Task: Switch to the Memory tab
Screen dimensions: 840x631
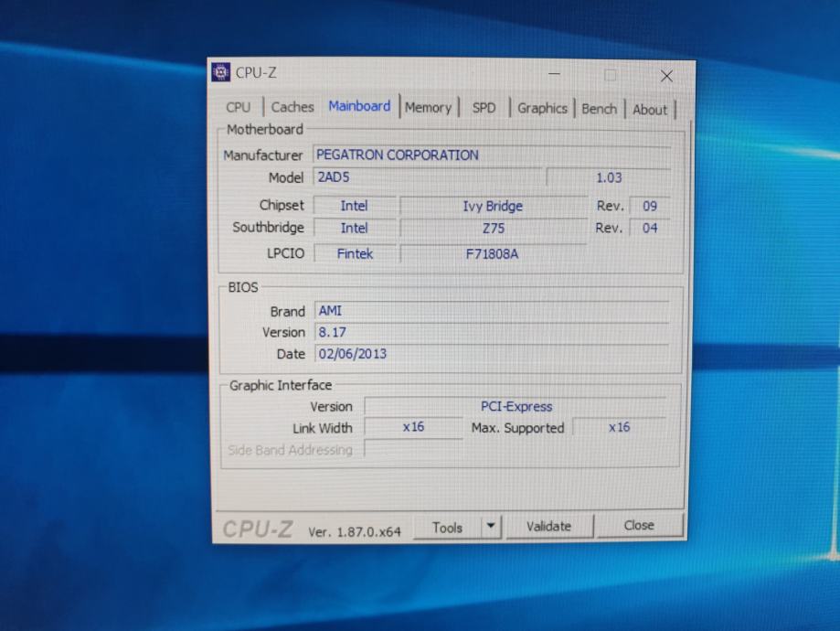Action: coord(428,108)
